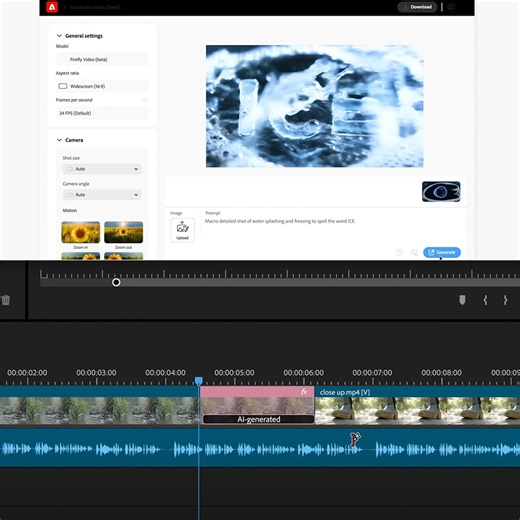Image resolution: width=520 pixels, height=520 pixels.
Task: Click the bracket marker at mini ruler start
Action: pyautogui.click(x=44, y=275)
